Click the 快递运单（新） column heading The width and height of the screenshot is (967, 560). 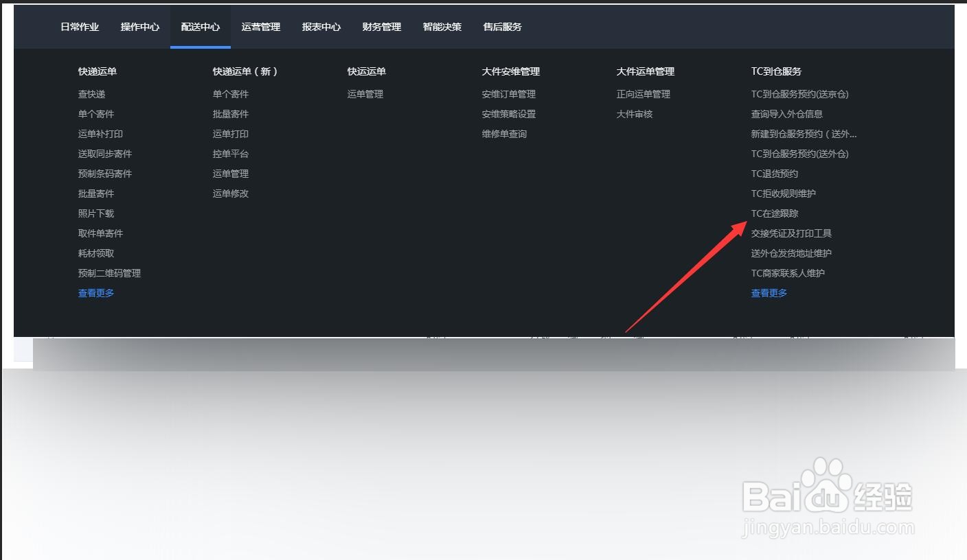[245, 71]
